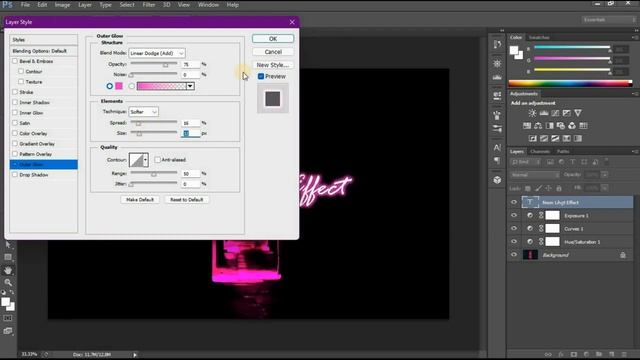640x360 pixels.
Task: Toggle the Preview checkbox
Action: pos(261,76)
